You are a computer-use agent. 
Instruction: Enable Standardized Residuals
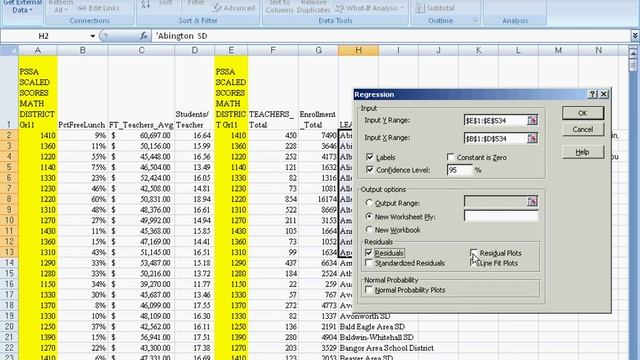coord(369,263)
